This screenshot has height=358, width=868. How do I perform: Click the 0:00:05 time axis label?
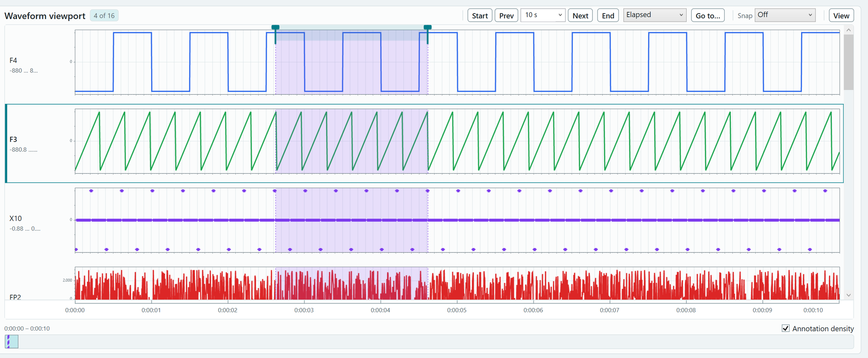(457, 310)
